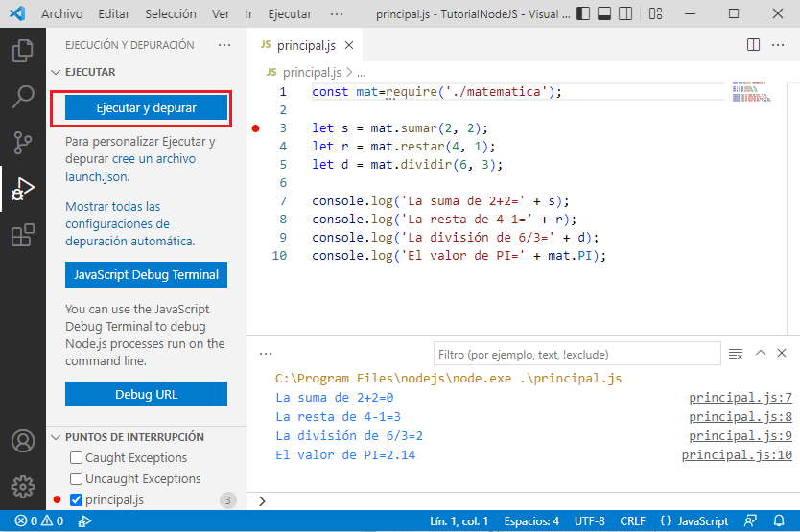800x532 pixels.
Task: Click principal.js breakpoint entry label
Action: click(114, 499)
